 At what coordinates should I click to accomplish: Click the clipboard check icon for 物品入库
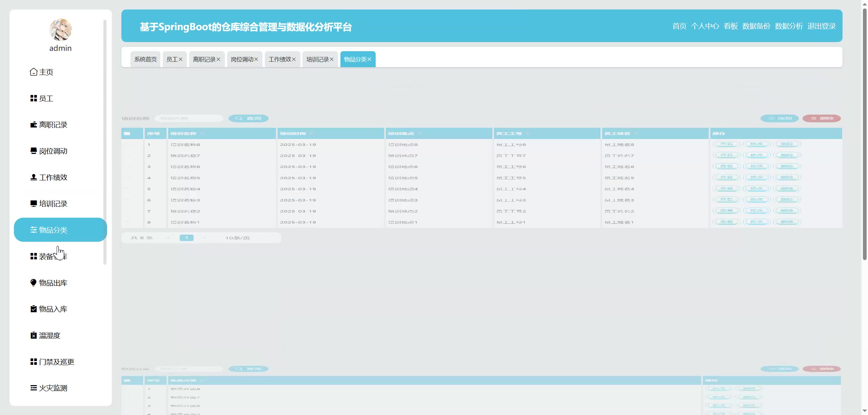(33, 309)
